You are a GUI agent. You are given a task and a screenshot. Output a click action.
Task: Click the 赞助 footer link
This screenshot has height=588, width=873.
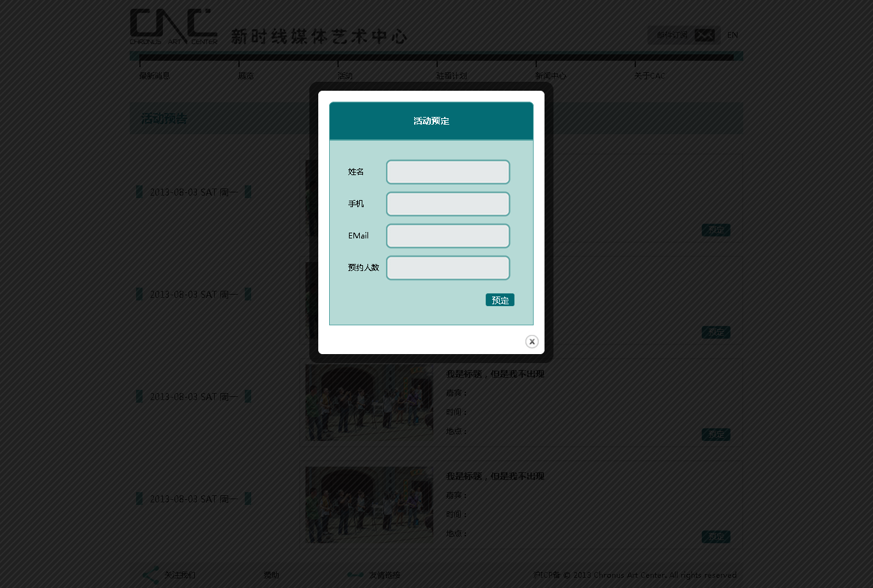click(x=272, y=575)
